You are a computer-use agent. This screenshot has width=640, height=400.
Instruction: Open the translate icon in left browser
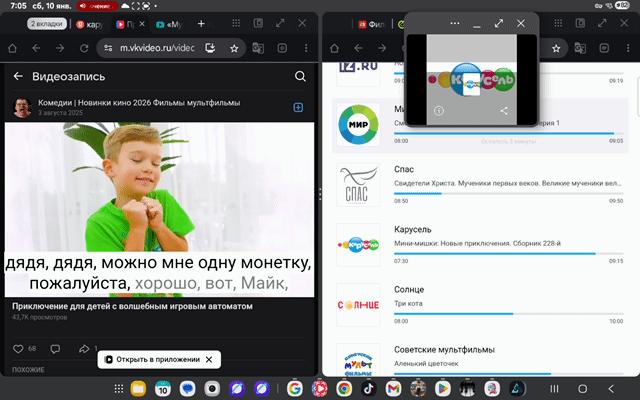click(x=259, y=47)
